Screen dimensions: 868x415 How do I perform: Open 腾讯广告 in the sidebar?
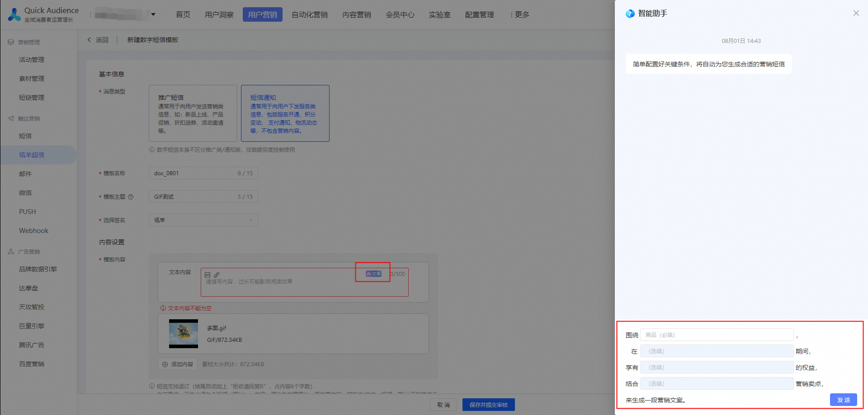tap(32, 345)
